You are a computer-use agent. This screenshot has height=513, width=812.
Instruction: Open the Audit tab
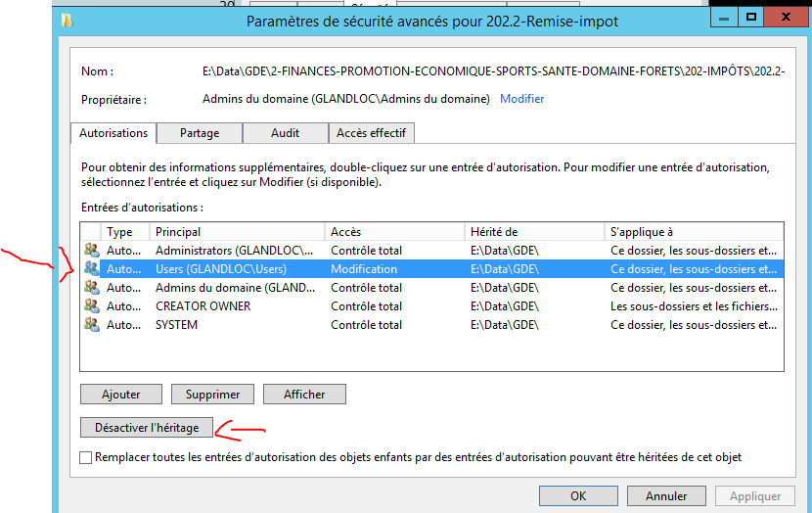(x=285, y=132)
